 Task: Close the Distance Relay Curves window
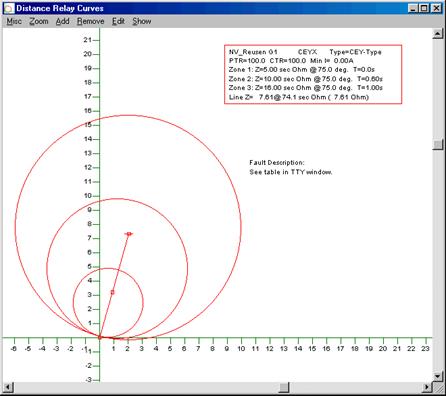pos(436,8)
